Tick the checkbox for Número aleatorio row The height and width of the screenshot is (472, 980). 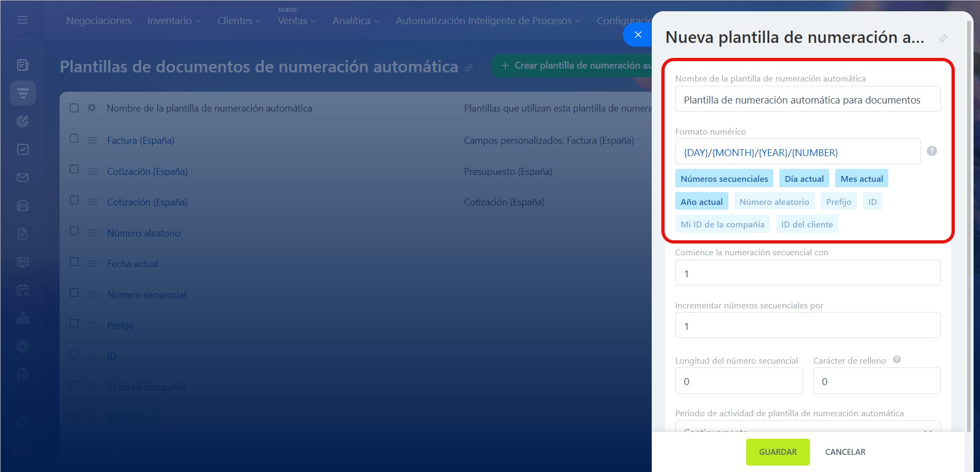(x=74, y=231)
